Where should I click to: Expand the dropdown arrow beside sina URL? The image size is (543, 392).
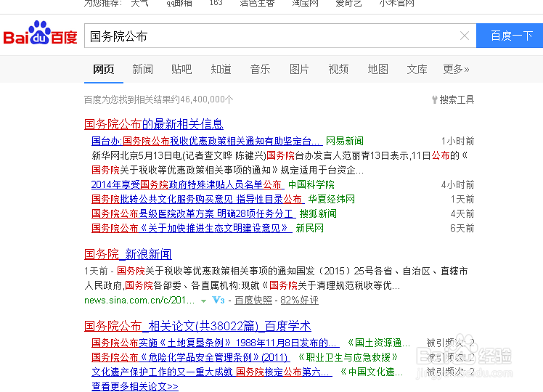pos(203,301)
